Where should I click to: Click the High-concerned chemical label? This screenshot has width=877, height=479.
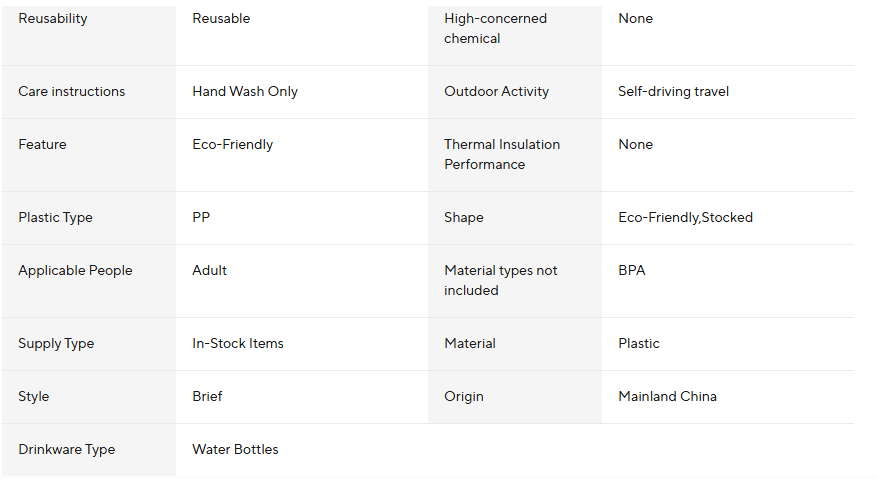tap(495, 29)
